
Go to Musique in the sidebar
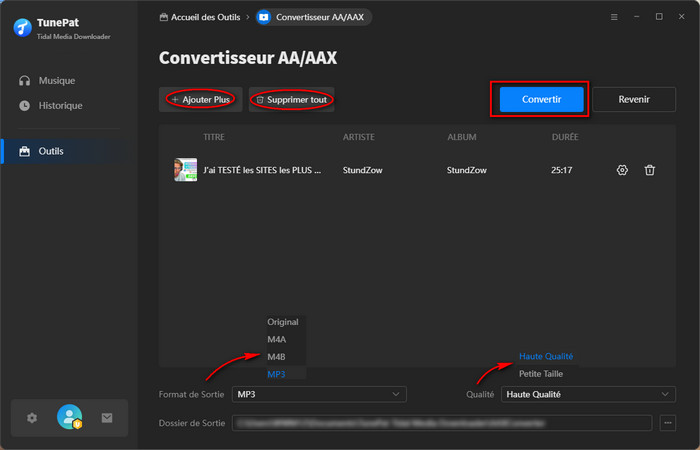56,80
